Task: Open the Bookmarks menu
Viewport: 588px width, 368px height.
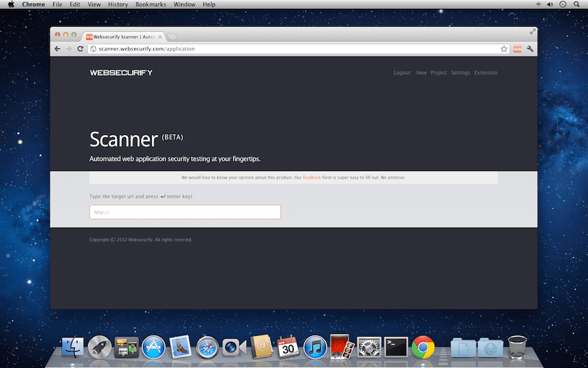Action: pos(151,5)
